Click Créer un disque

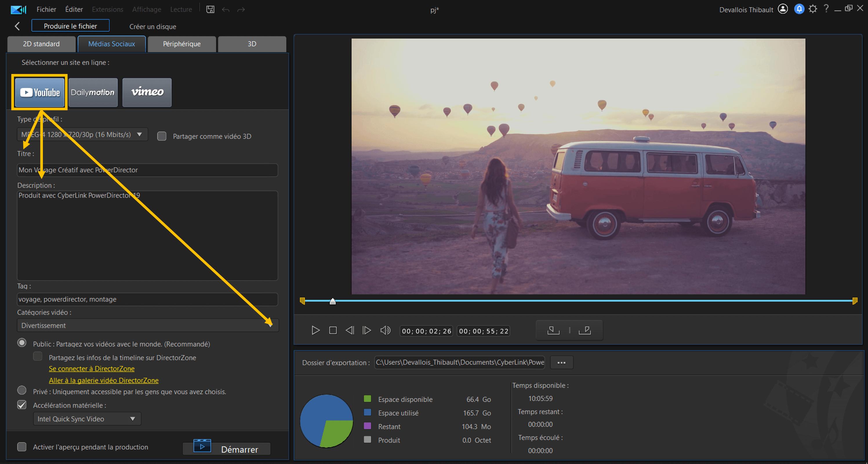click(x=153, y=26)
